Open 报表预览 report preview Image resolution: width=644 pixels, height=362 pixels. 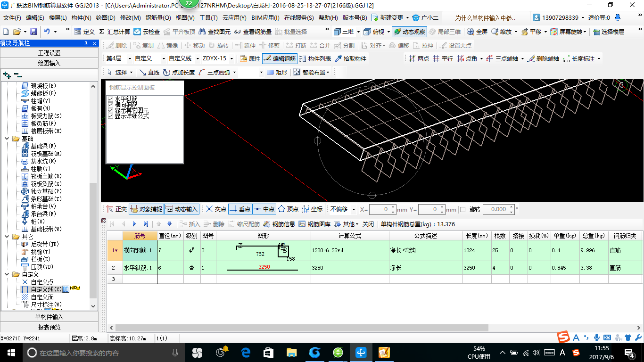(x=50, y=327)
